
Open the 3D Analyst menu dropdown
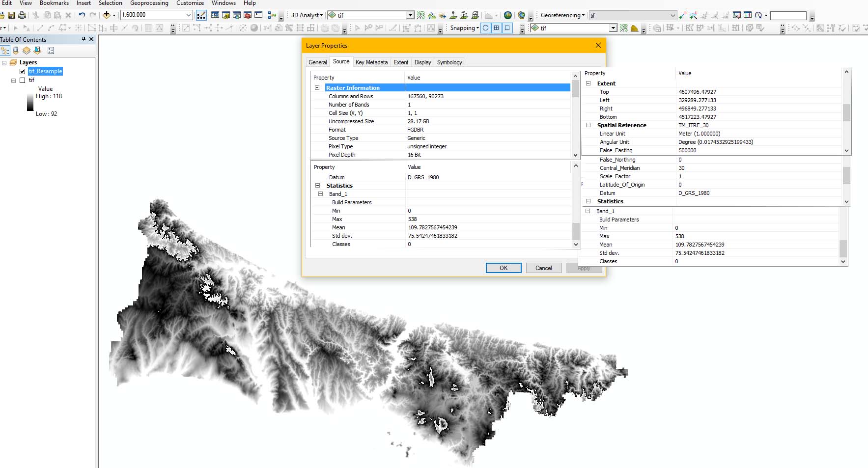tap(307, 15)
